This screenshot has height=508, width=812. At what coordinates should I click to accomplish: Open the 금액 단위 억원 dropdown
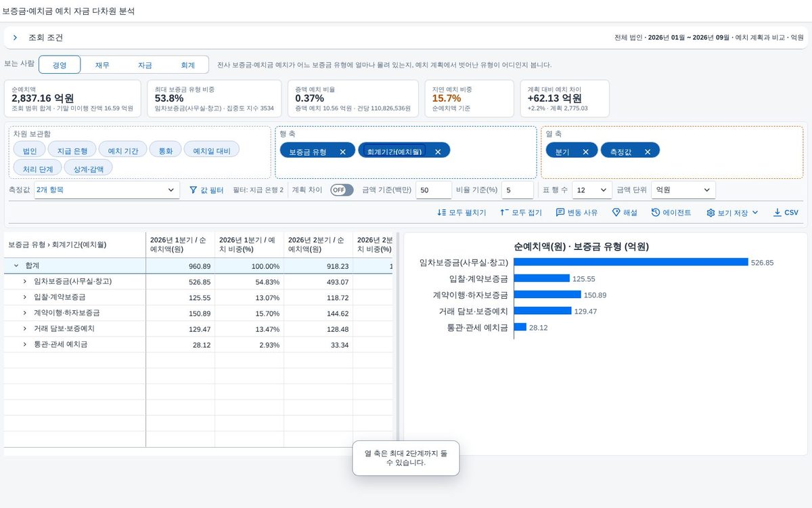tap(683, 190)
